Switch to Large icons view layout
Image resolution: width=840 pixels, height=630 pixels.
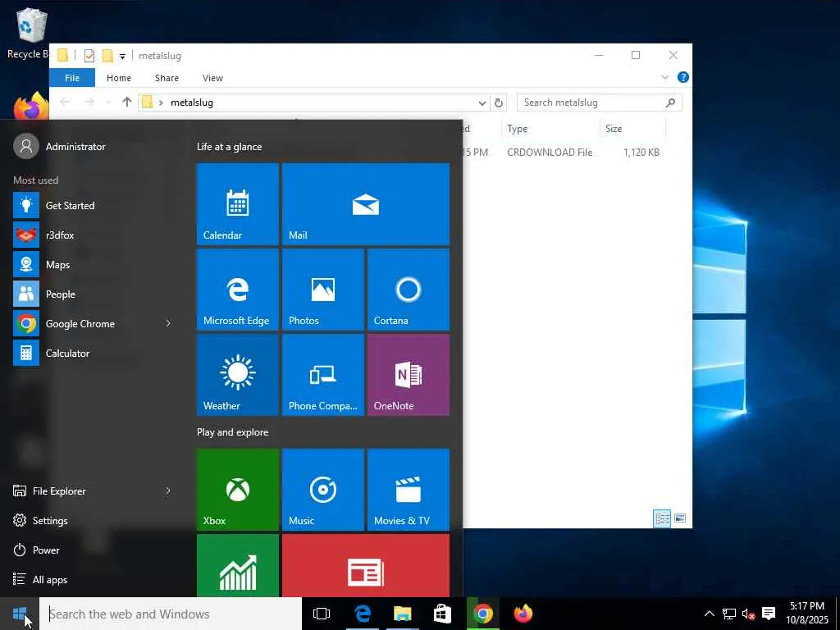(x=680, y=518)
